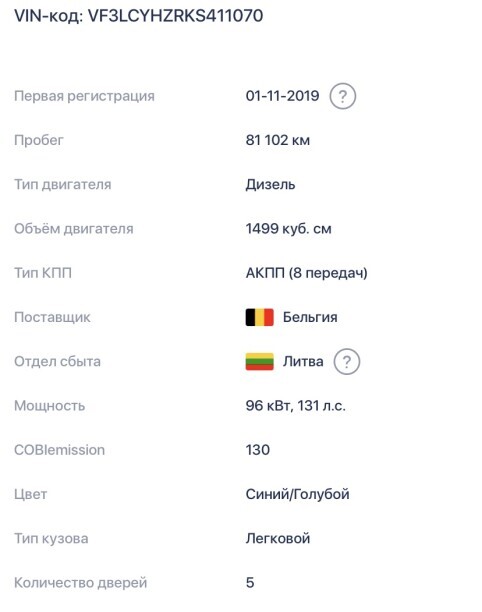The image size is (482, 612).
Task: Click the color value Синий/Голубой
Action: tap(297, 494)
